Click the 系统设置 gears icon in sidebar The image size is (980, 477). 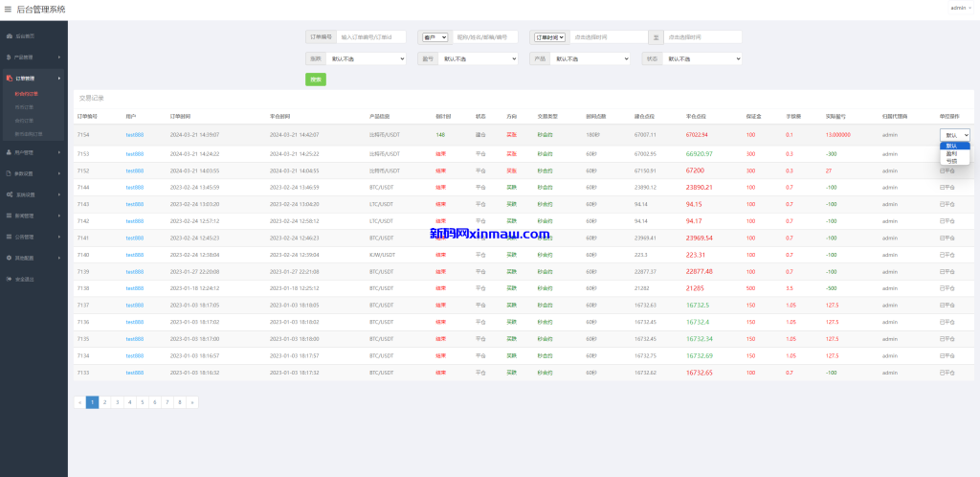coord(10,194)
